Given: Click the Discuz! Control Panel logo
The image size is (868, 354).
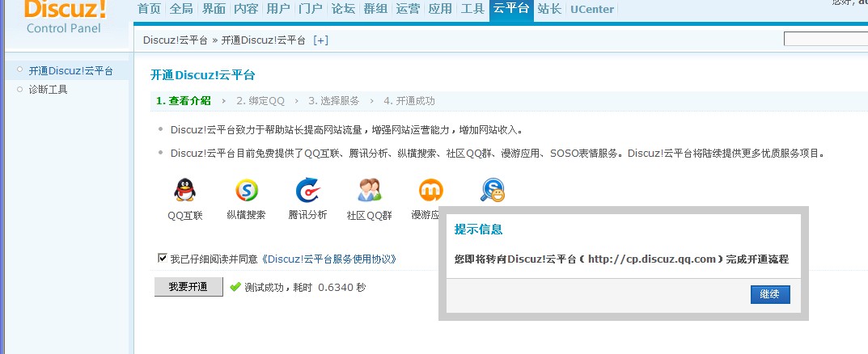Looking at the screenshot, I should (x=64, y=15).
